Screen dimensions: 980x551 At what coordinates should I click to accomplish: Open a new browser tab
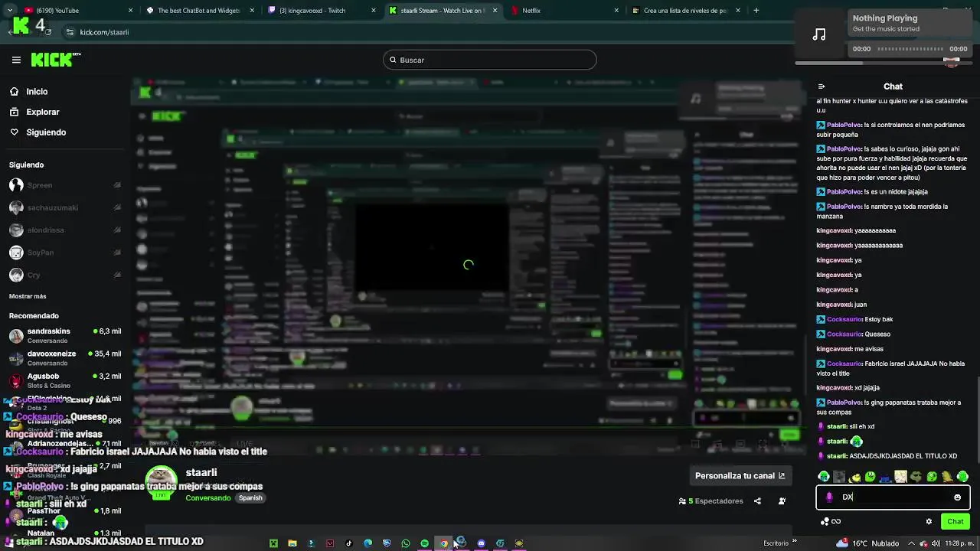click(756, 11)
